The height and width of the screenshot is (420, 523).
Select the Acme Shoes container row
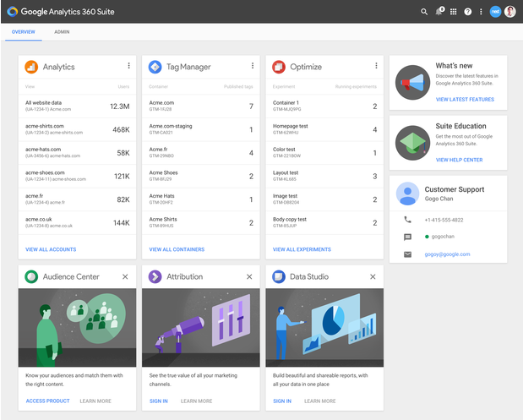[x=201, y=176]
